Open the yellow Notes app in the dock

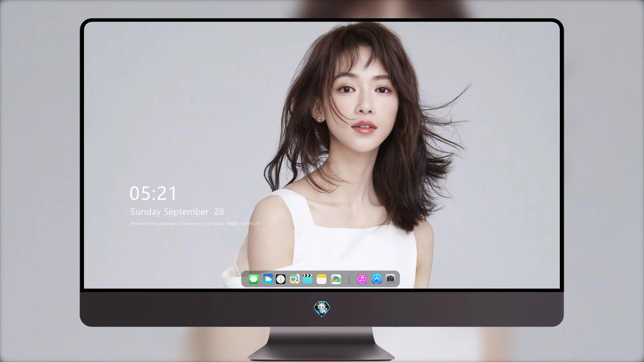pos(321,279)
